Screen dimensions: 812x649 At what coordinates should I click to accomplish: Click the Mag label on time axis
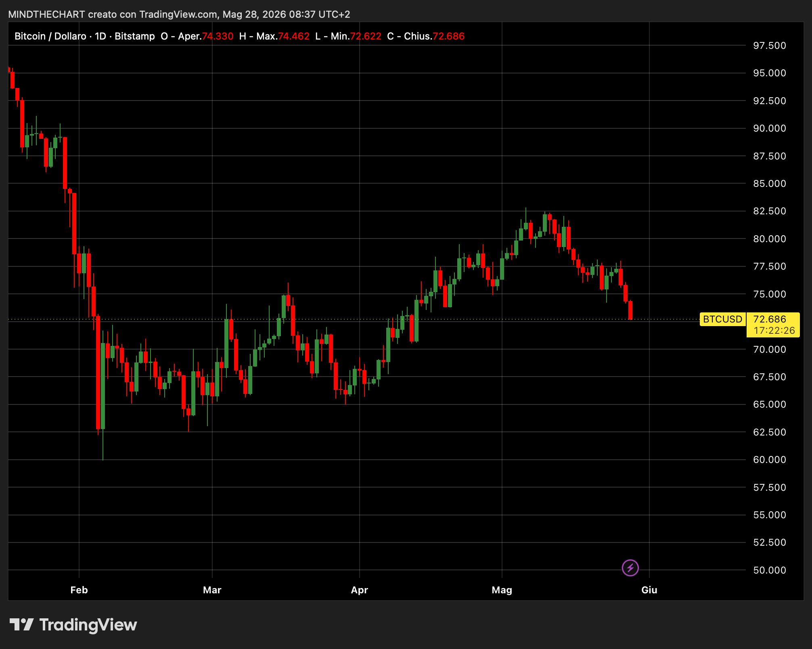coord(502,590)
